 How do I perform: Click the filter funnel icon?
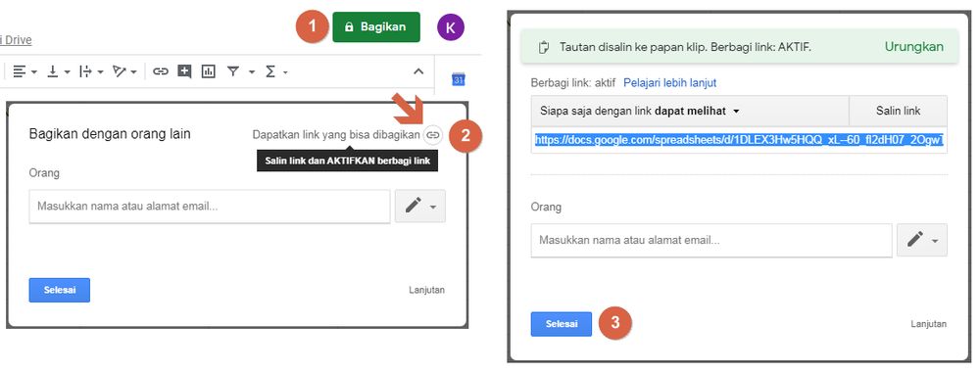233,71
